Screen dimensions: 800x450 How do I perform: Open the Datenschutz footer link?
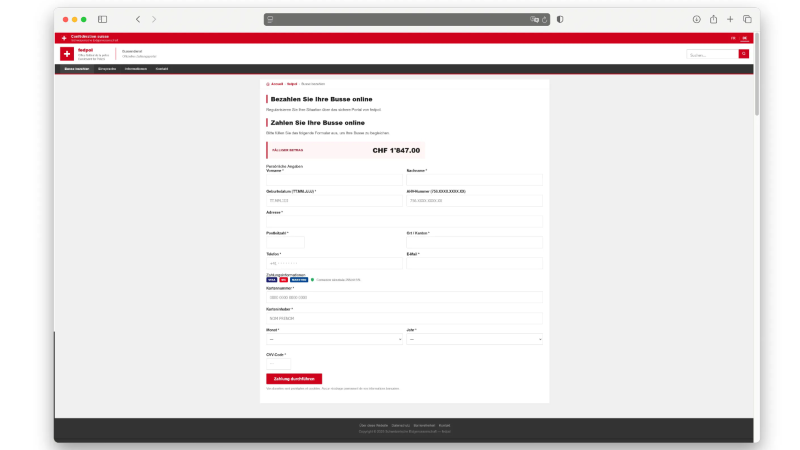pos(401,426)
